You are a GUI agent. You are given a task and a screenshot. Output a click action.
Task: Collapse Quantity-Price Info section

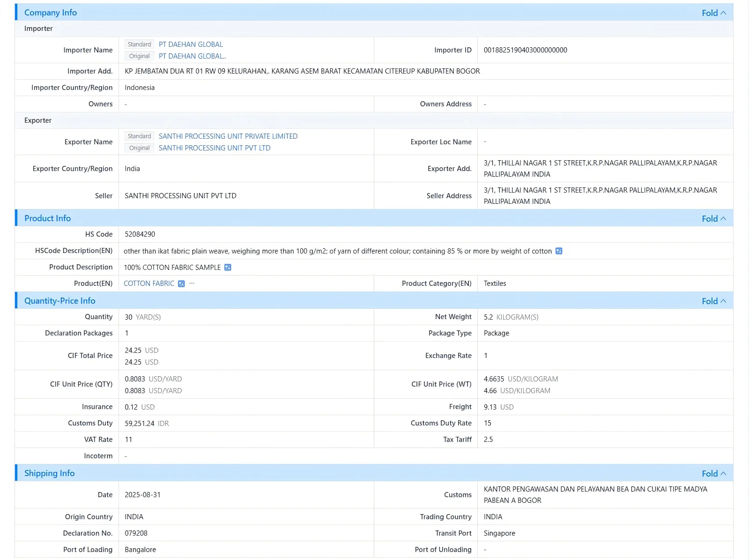[714, 301]
